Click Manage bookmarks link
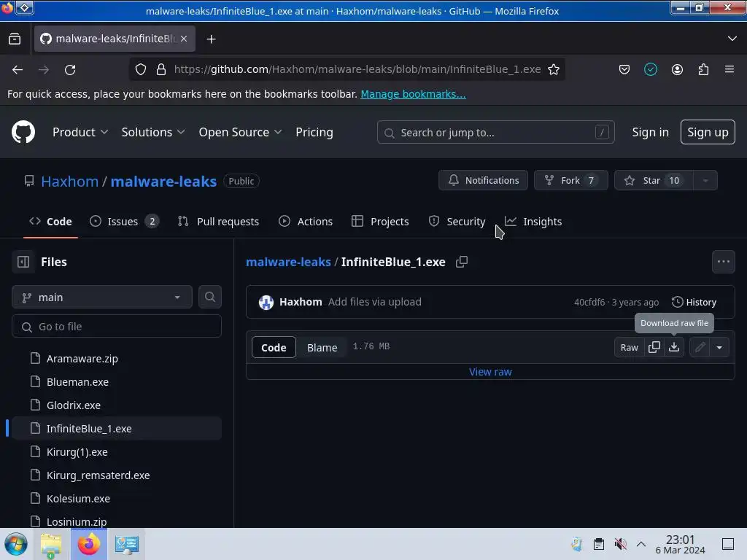The image size is (747, 560). point(413,94)
